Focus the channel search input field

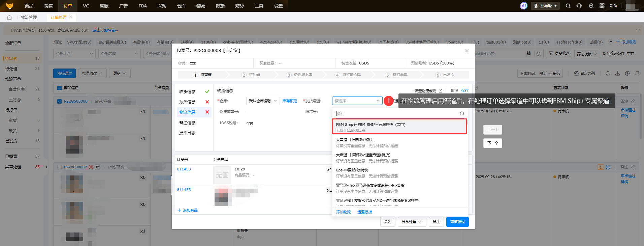click(397, 114)
